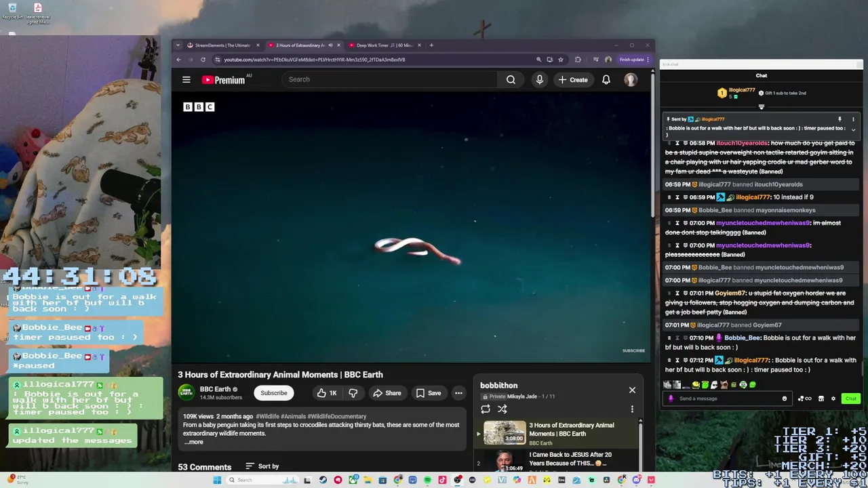868x488 pixels.
Task: Toggle loop playlist in bobbithon panel
Action: (486, 409)
